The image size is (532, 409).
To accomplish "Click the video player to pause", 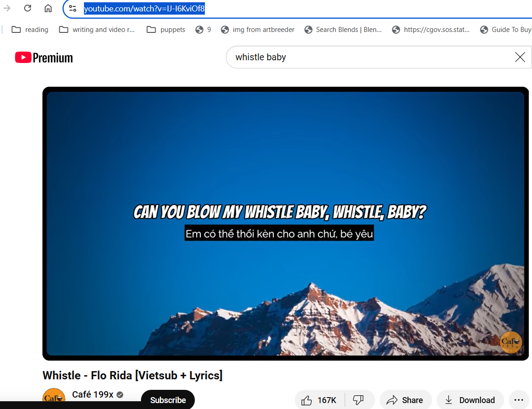I will 285,223.
